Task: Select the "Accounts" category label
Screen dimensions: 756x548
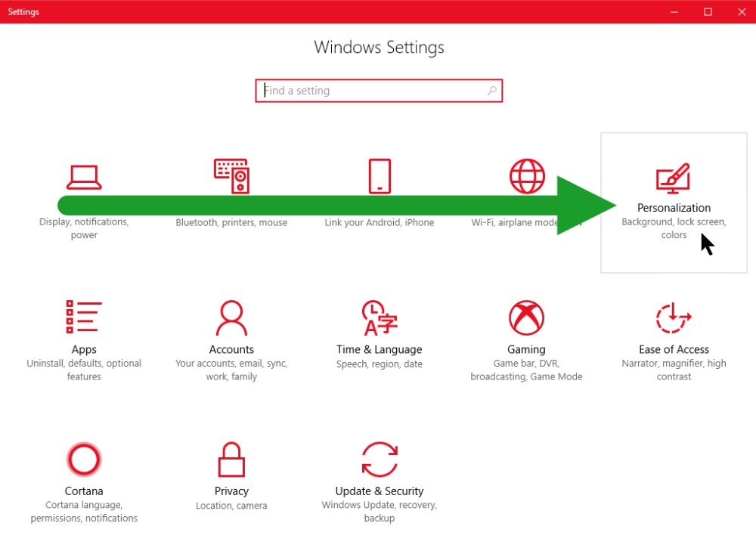Action: pyautogui.click(x=231, y=349)
